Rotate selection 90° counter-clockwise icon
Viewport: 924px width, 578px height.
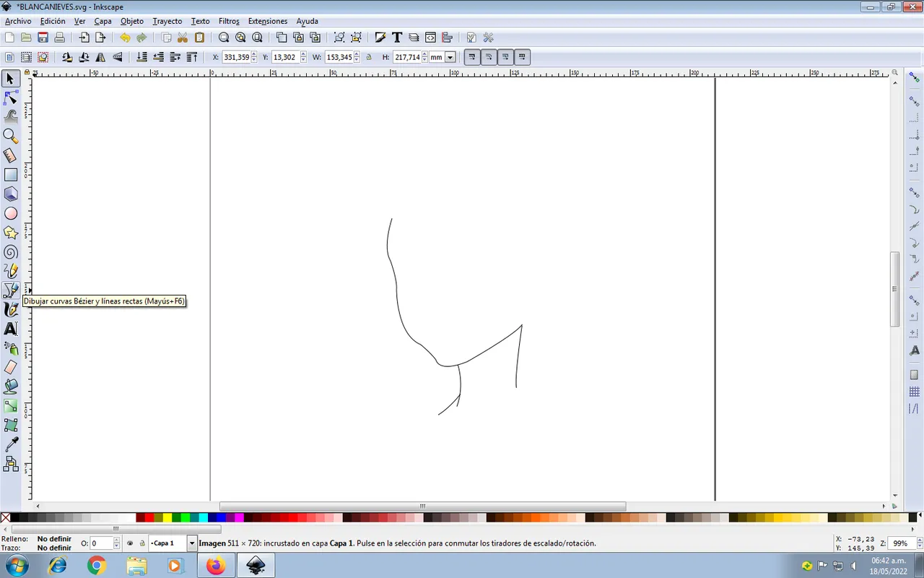pos(67,57)
